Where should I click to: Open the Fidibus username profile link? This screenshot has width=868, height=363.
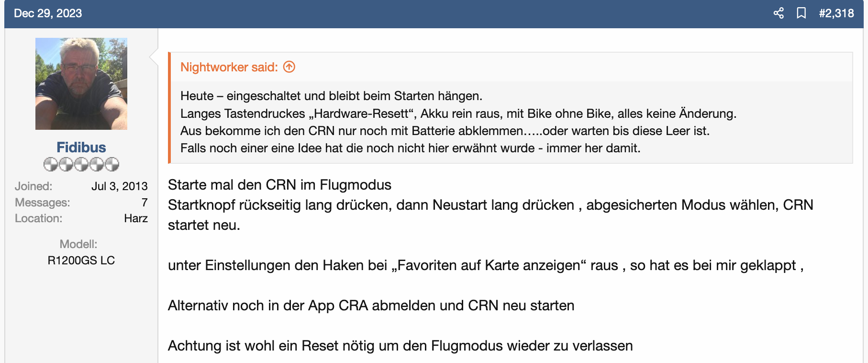pyautogui.click(x=81, y=147)
